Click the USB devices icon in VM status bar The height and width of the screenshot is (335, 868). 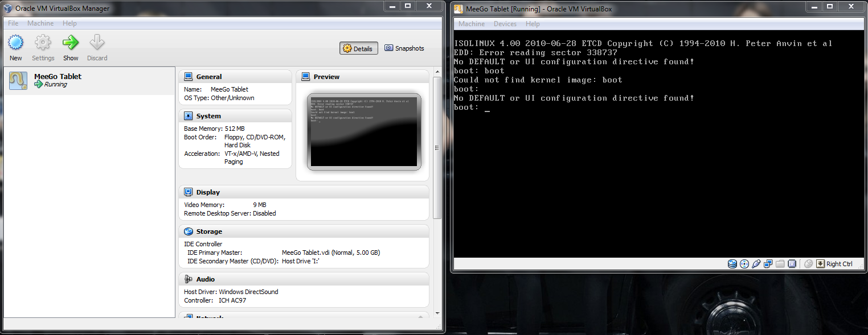(x=756, y=264)
